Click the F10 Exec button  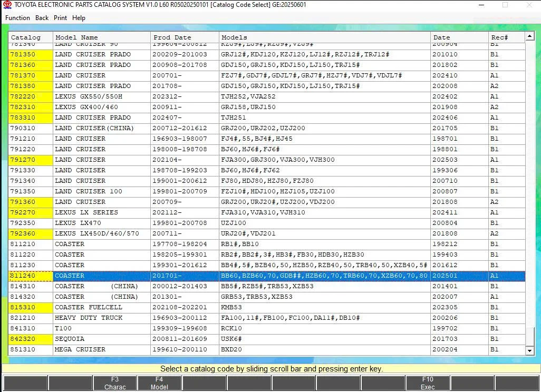pos(428,383)
